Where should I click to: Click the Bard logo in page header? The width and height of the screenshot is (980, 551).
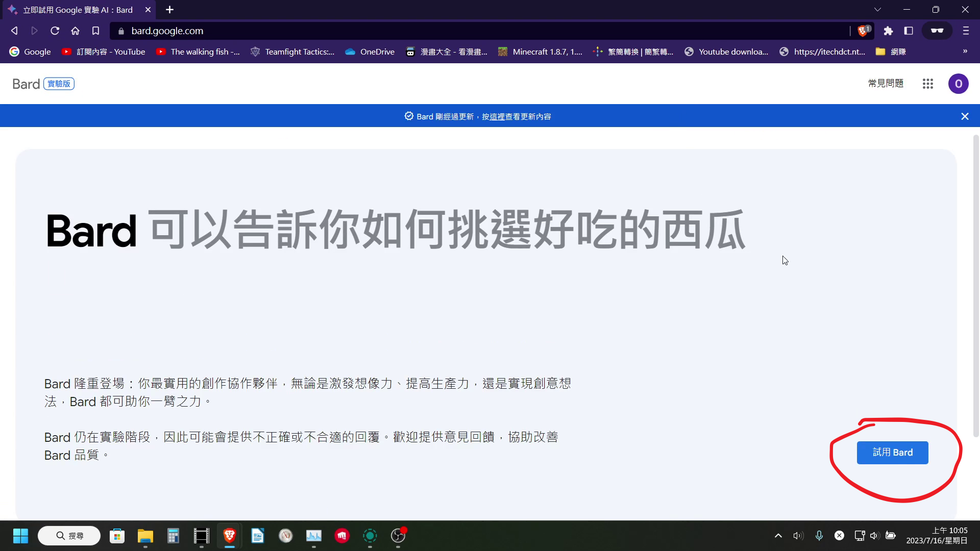26,84
